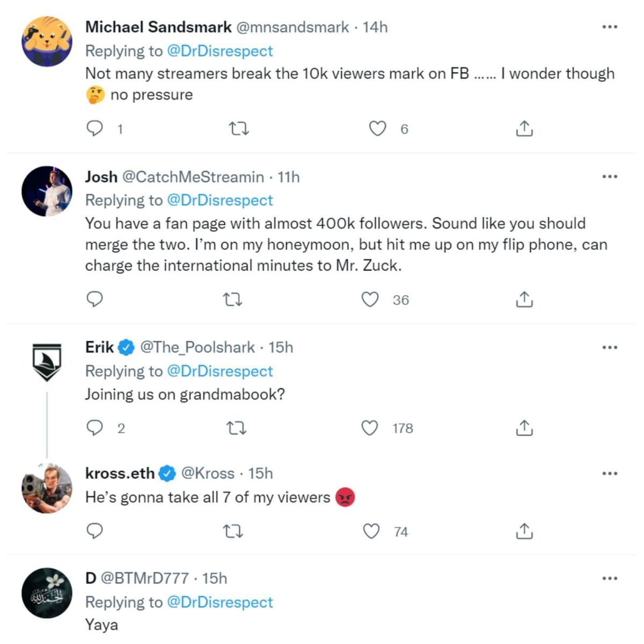Open the more options menu for kross.eth's reply
Image resolution: width=644 pixels, height=644 pixels.
pyautogui.click(x=610, y=473)
